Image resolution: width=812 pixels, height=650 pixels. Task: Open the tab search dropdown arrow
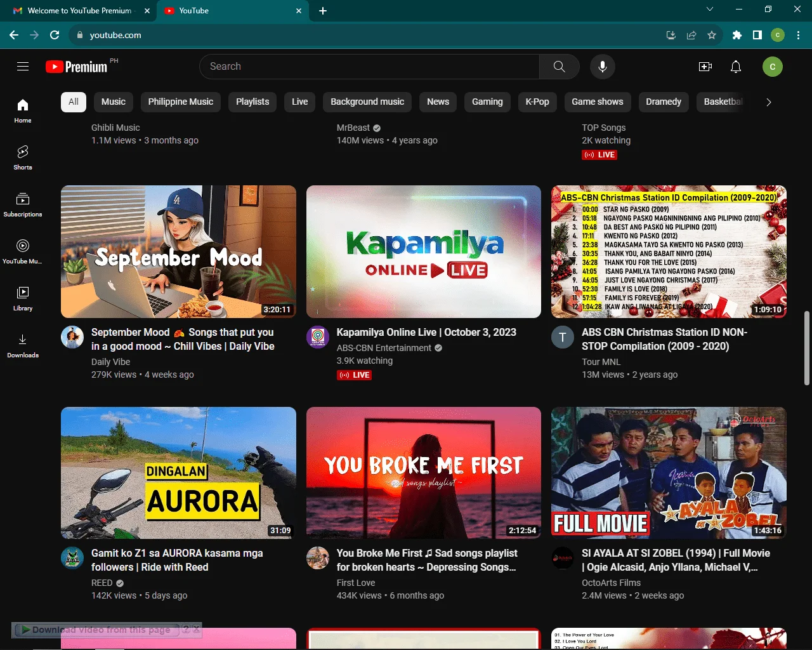point(710,10)
